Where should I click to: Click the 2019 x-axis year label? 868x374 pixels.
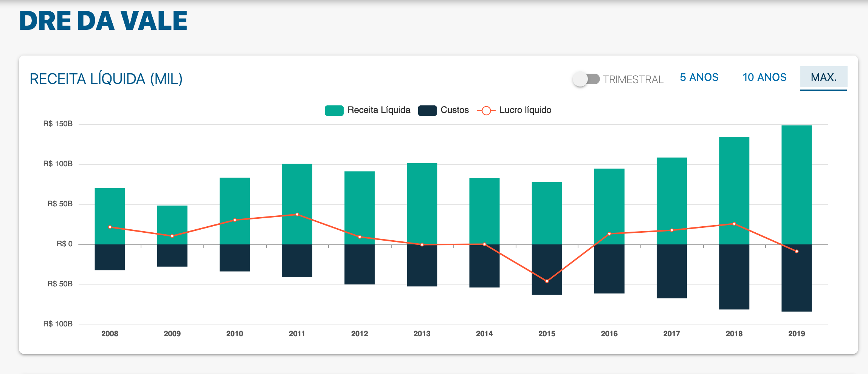(797, 334)
